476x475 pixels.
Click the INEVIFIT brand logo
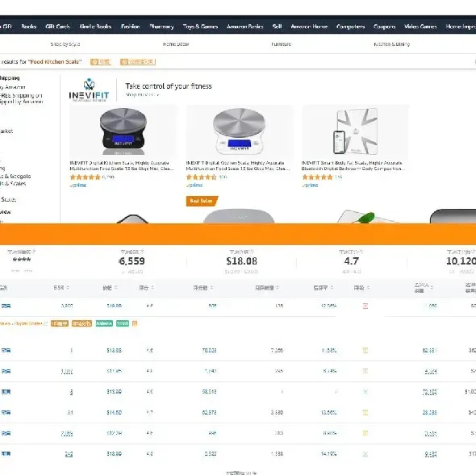(89, 90)
